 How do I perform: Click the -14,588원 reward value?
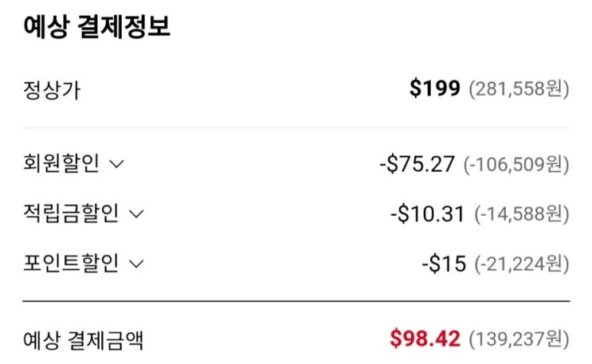(x=521, y=214)
